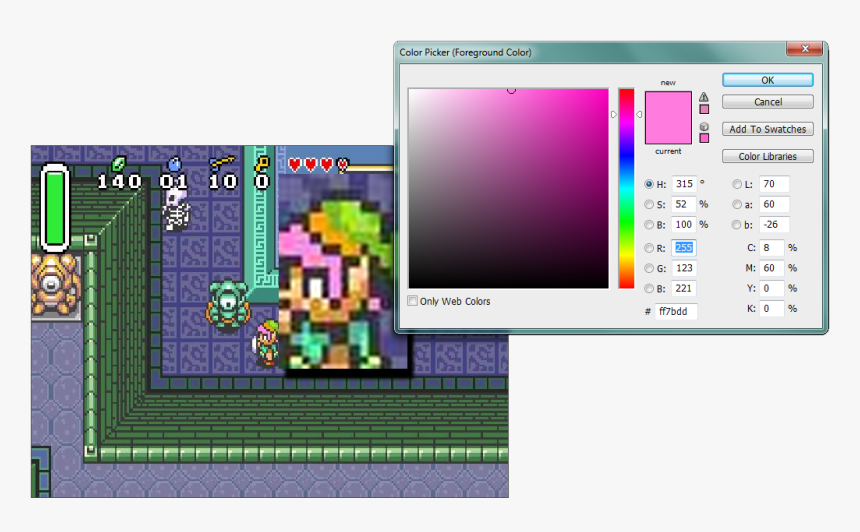Click the out-of-gamut warning triangle icon
The image size is (860, 532).
[x=704, y=97]
